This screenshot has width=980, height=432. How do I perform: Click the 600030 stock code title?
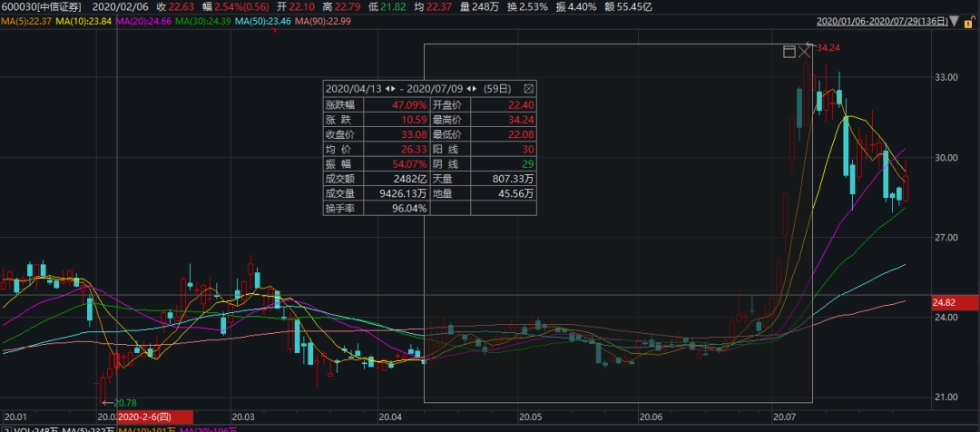pyautogui.click(x=41, y=5)
